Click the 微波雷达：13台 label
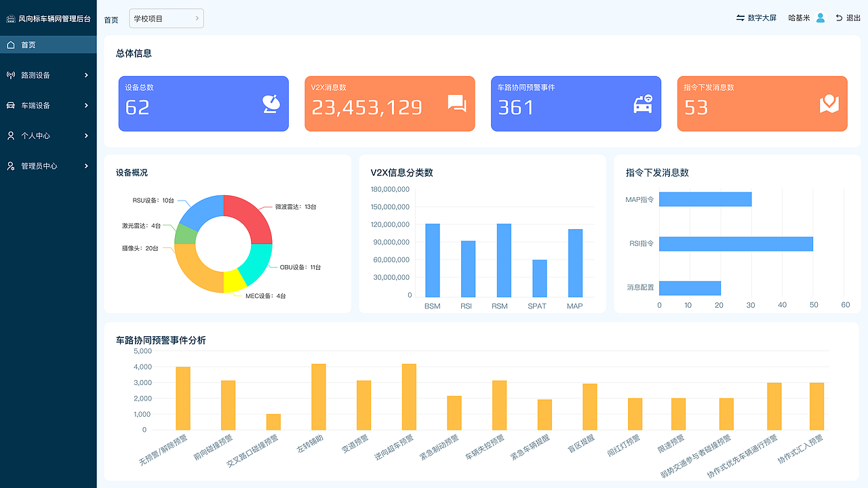This screenshot has height=488, width=868. pos(296,207)
